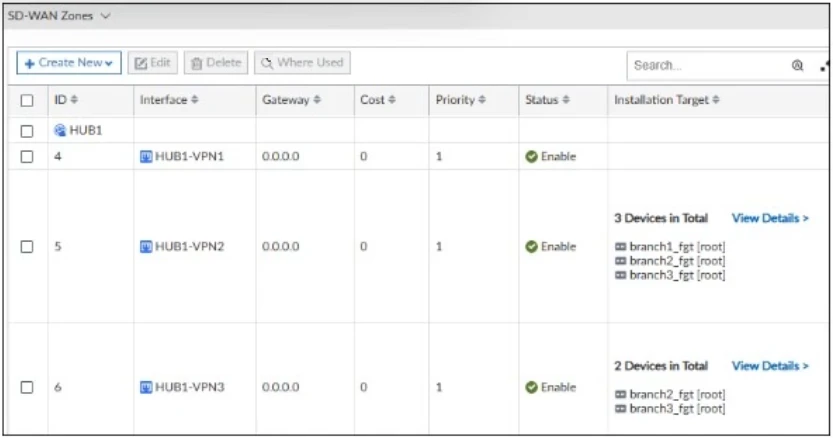Image resolution: width=833 pixels, height=438 pixels.
Task: Open View Details for 3 devices
Action: pyautogui.click(x=770, y=218)
